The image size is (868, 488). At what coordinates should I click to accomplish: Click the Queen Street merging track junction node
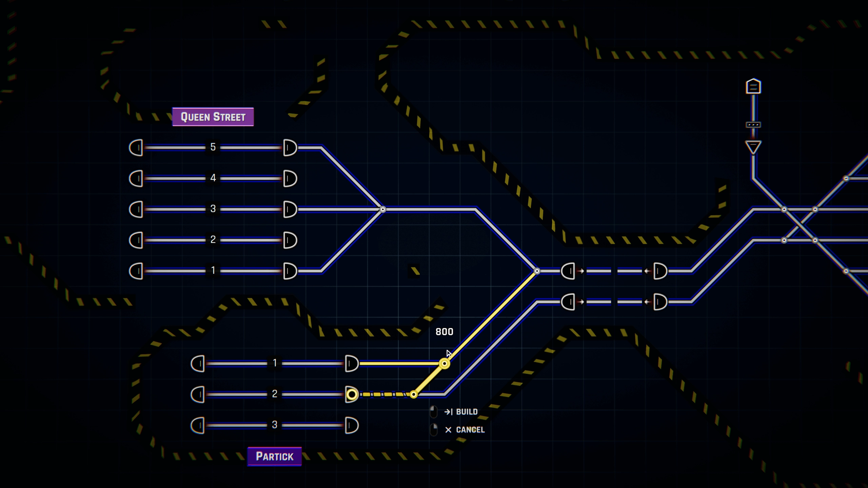[x=383, y=209]
